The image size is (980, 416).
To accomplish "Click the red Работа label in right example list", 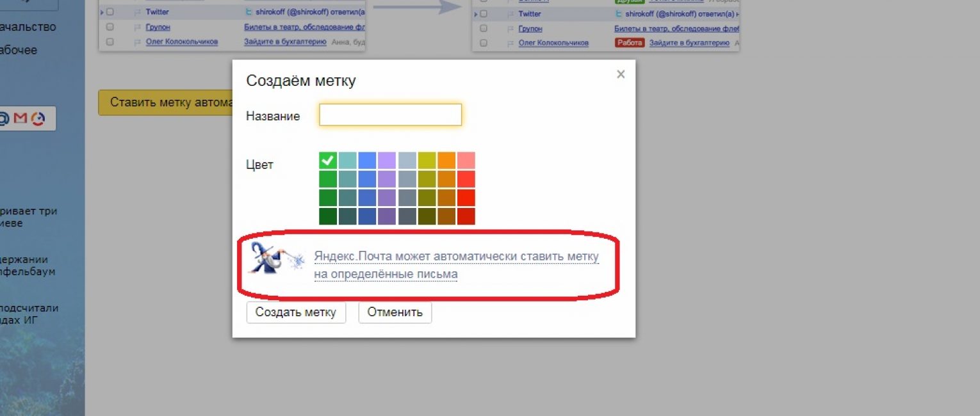I will [629, 43].
